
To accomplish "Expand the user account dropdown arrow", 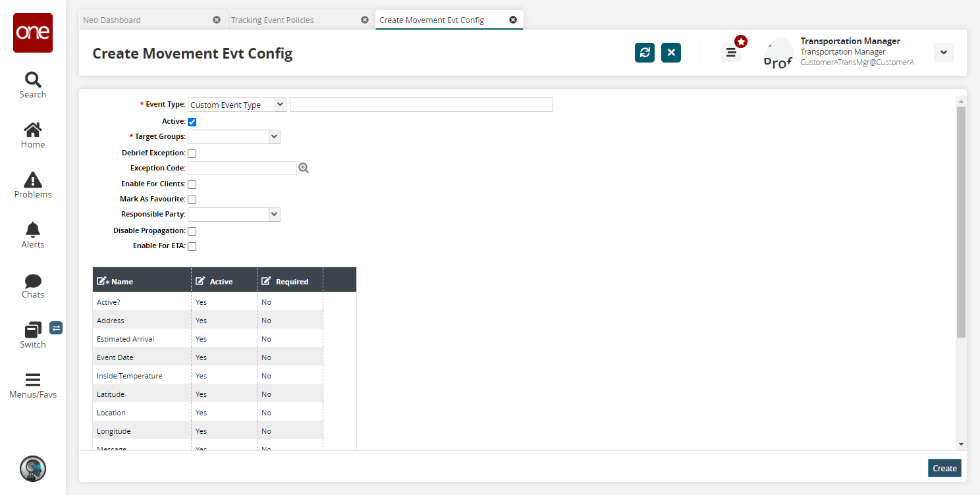I will (944, 53).
